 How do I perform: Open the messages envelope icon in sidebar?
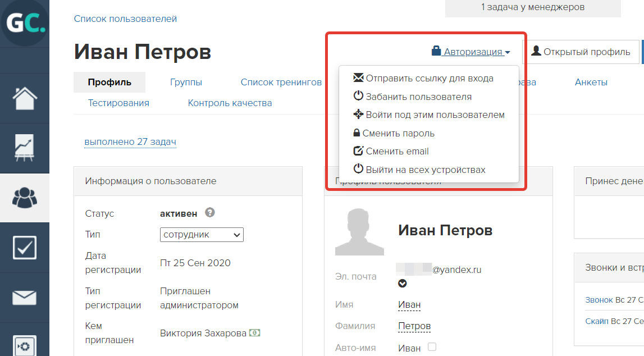pyautogui.click(x=25, y=298)
